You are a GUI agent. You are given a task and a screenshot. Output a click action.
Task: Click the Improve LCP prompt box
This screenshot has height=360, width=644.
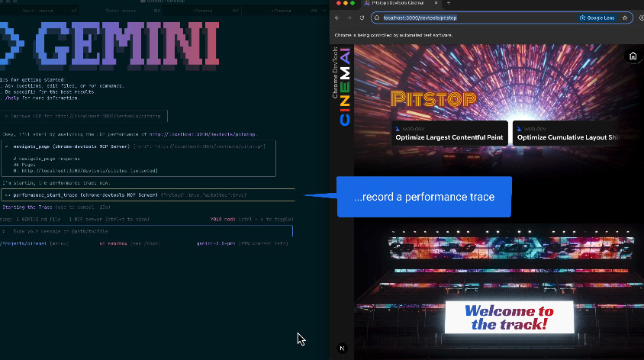pyautogui.click(x=84, y=116)
